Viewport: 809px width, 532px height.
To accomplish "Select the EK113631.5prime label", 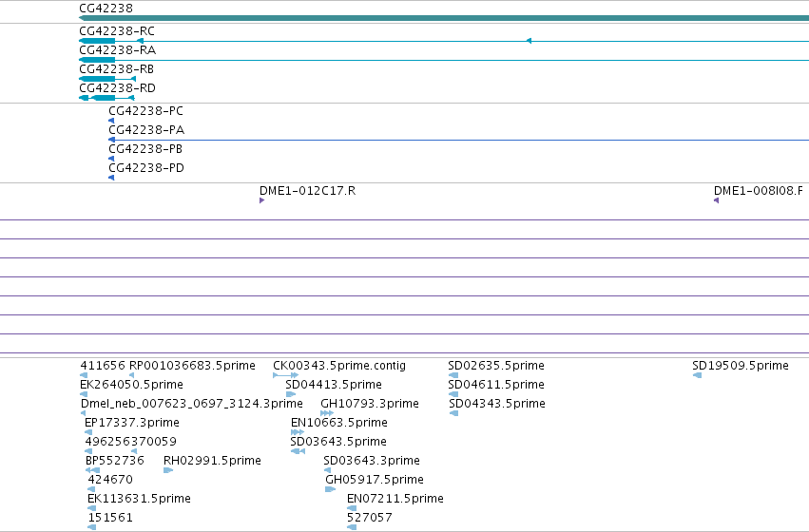I will coord(139,499).
